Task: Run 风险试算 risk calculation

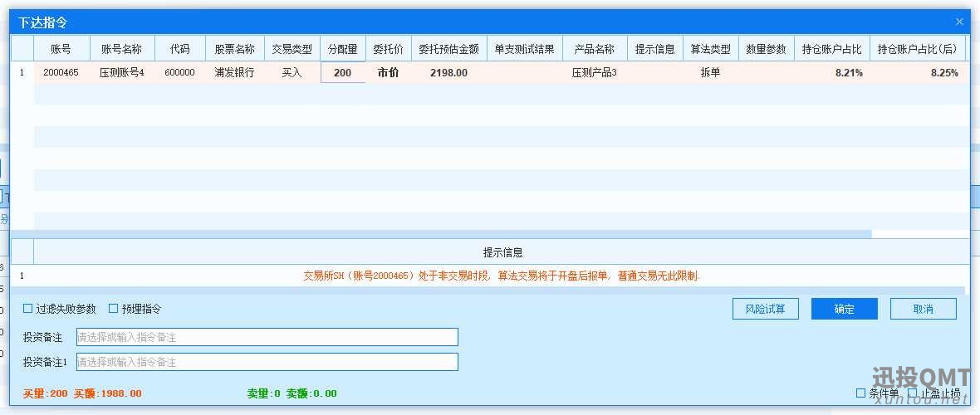Action: (765, 309)
